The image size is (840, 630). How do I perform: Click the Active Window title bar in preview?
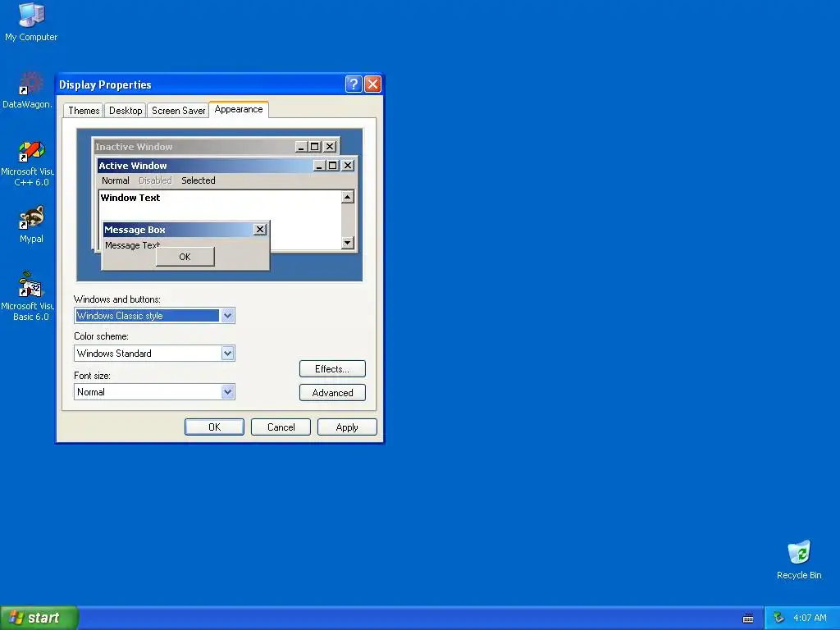click(226, 166)
